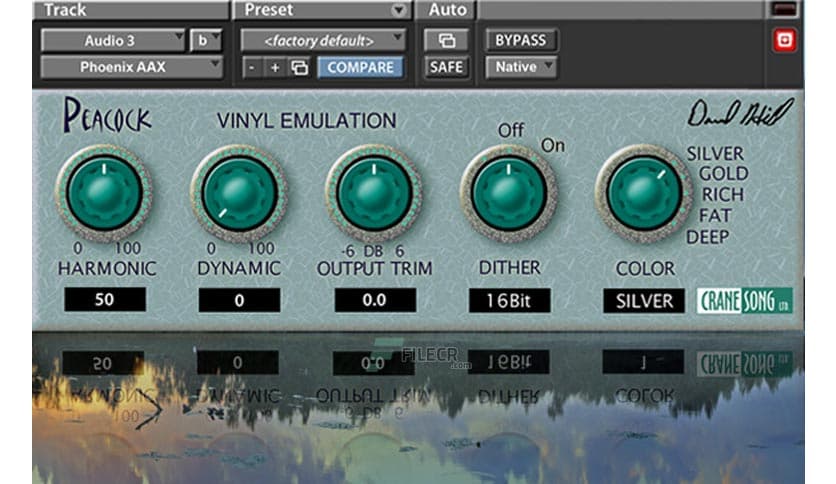This screenshot has width=836, height=484.
Task: Toggle the BYPASS button
Action: [x=521, y=41]
